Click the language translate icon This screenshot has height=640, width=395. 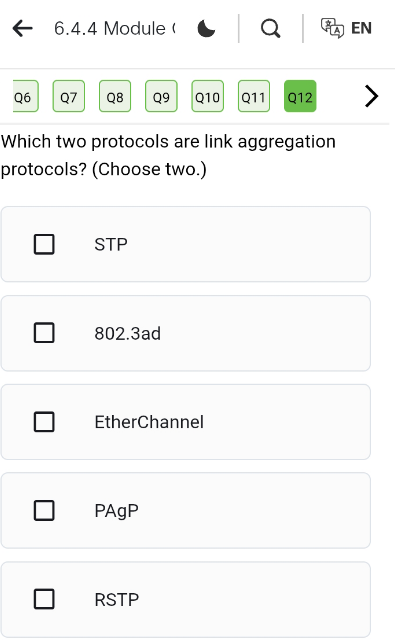(332, 28)
